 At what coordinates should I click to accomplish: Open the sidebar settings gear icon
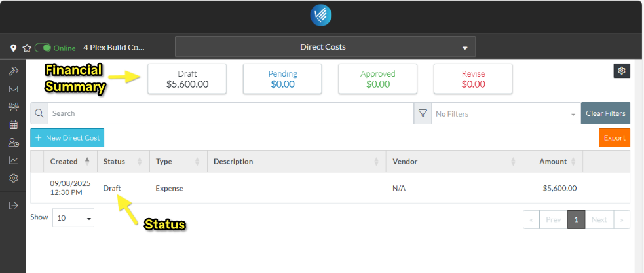(x=13, y=178)
